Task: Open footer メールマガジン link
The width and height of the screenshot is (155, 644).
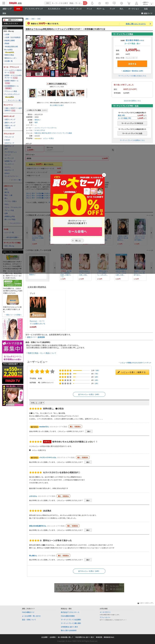Action: 105,612
